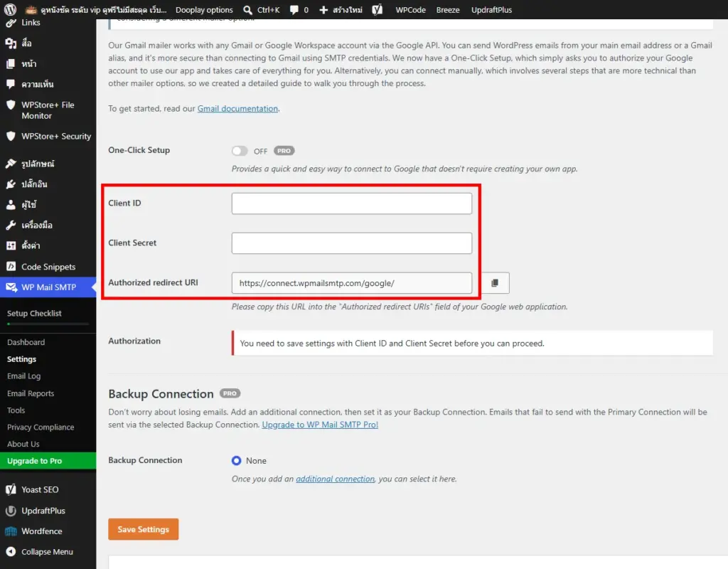This screenshot has width=728, height=569.
Task: Open the Privacy Compliance submenu item
Action: point(41,427)
